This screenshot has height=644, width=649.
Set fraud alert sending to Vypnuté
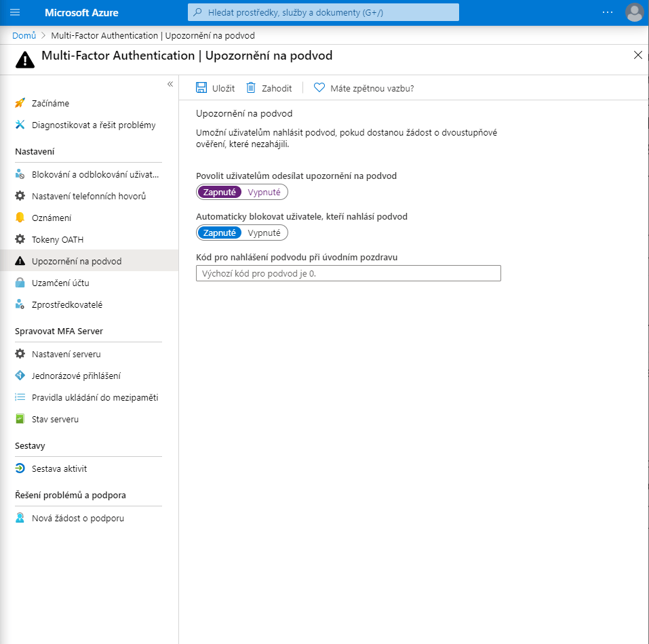(x=264, y=192)
